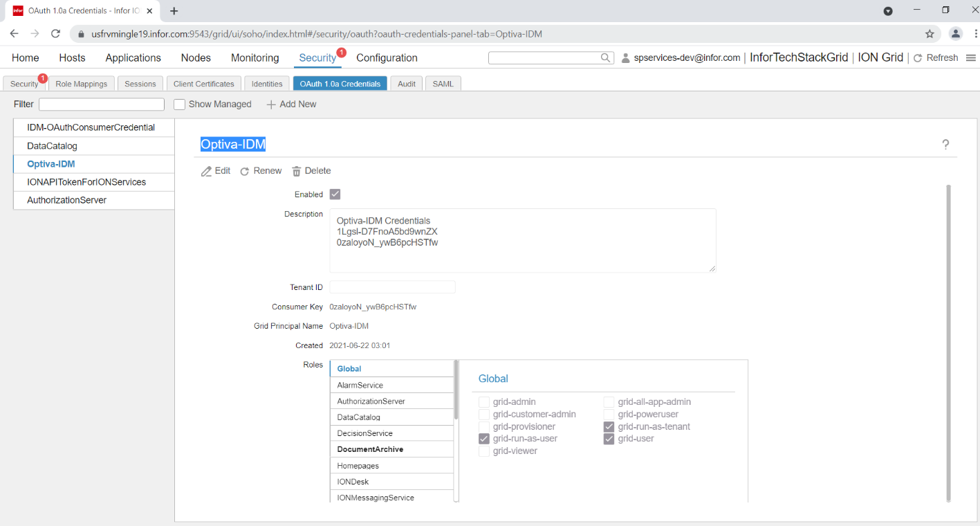Click inside the Tenant ID field
Screen dimensions: 980x526
(x=391, y=287)
